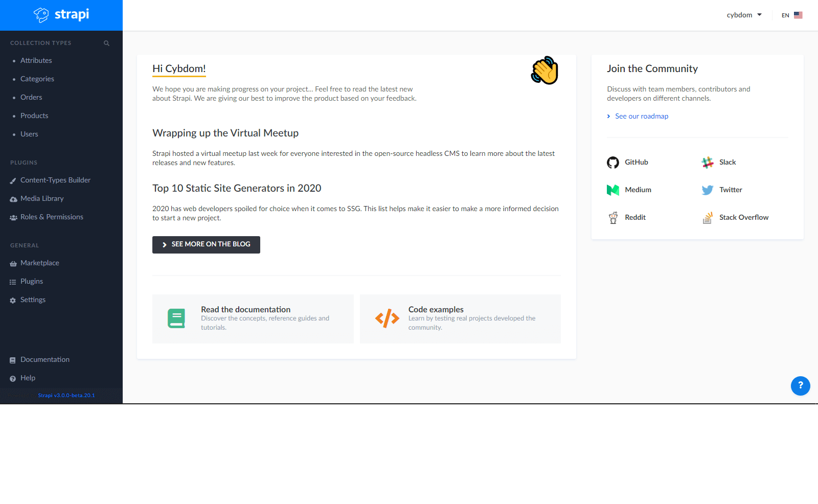The image size is (818, 504).
Task: Follow the See our roadmap link
Action: pyautogui.click(x=642, y=116)
